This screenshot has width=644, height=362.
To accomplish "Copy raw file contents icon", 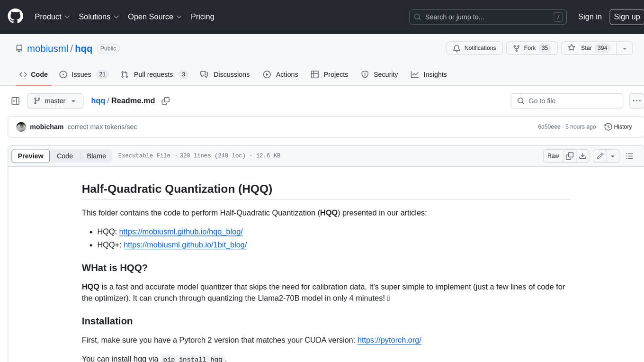I will click(570, 156).
